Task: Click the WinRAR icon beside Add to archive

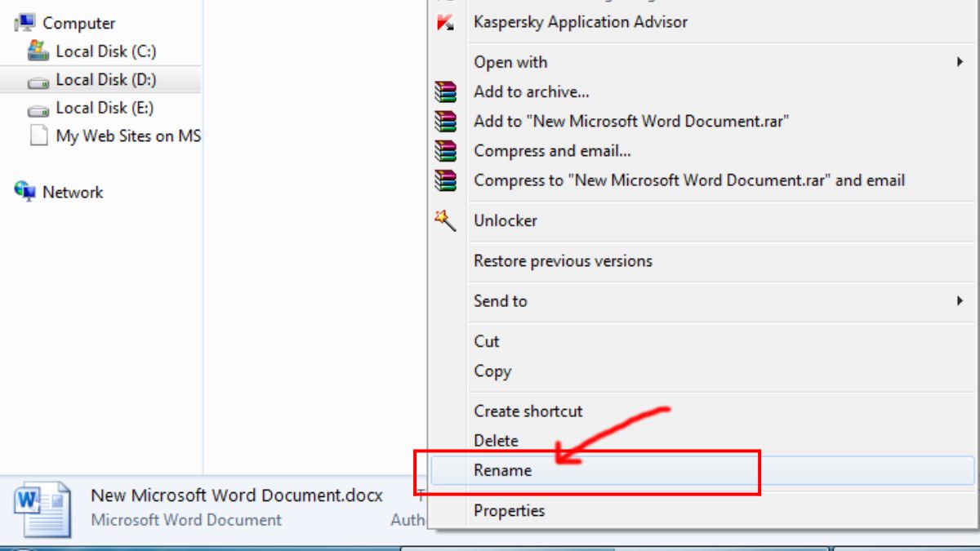Action: [445, 92]
